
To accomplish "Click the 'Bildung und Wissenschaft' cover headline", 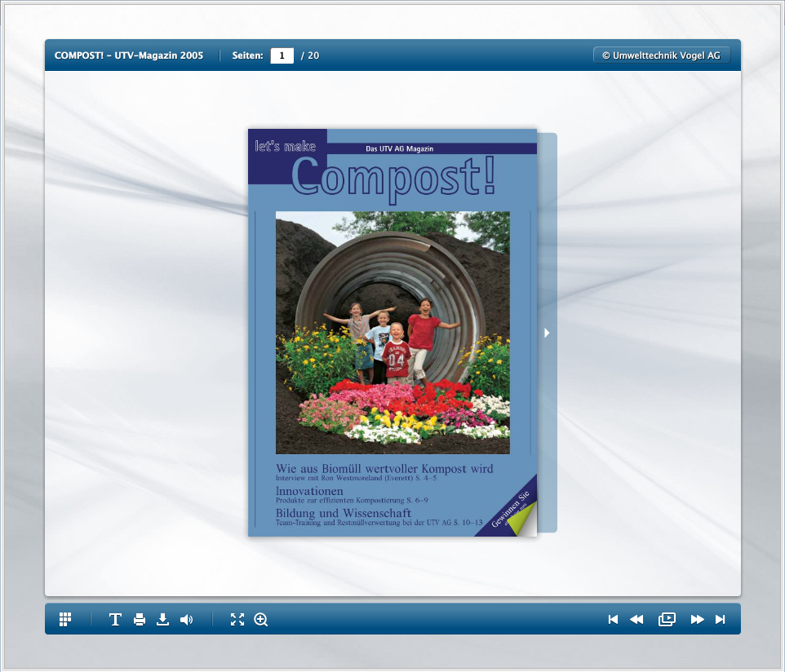I will tap(343, 513).
